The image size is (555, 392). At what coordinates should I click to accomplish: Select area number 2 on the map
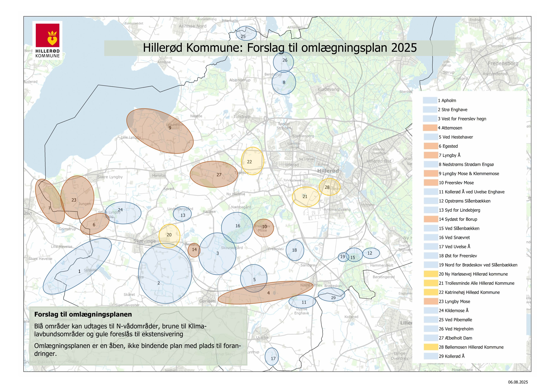click(x=165, y=273)
